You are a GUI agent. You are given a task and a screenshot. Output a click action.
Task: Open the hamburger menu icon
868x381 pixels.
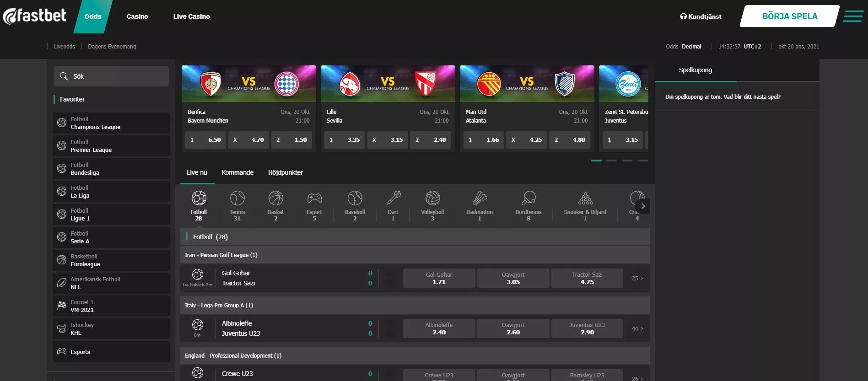pos(853,16)
